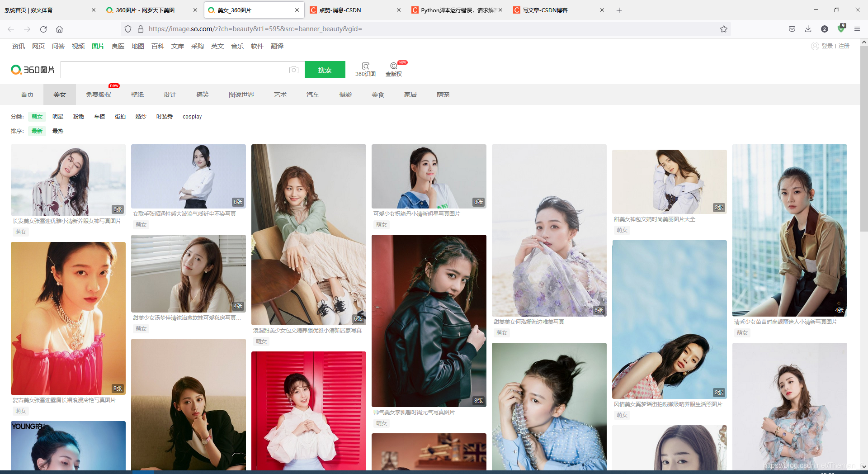Filter by cosplay classification
Screen dimensions: 868x474
192,117
